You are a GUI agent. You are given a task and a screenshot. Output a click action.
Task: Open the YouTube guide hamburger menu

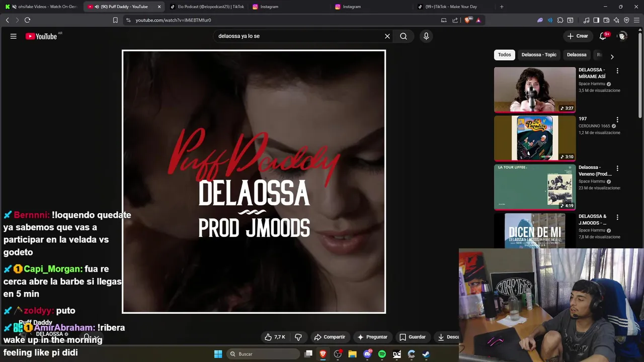pyautogui.click(x=14, y=36)
